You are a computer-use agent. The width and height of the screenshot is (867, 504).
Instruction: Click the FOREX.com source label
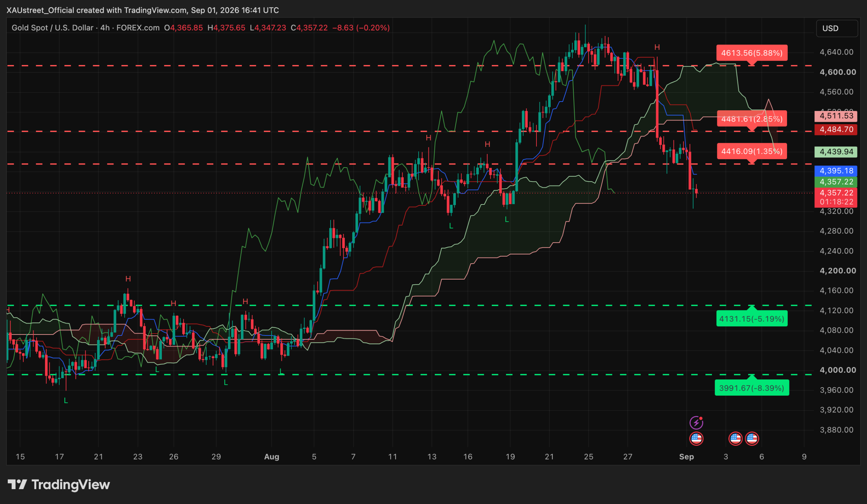pyautogui.click(x=138, y=28)
